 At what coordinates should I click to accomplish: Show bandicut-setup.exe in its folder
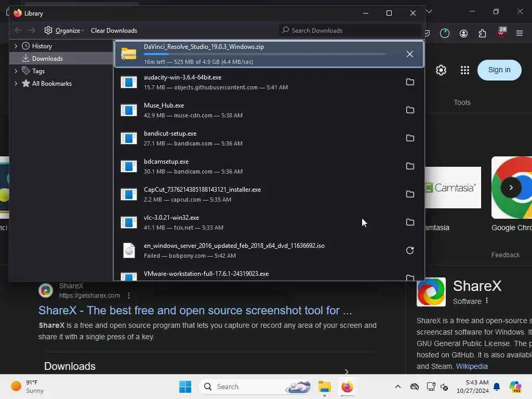(410, 138)
